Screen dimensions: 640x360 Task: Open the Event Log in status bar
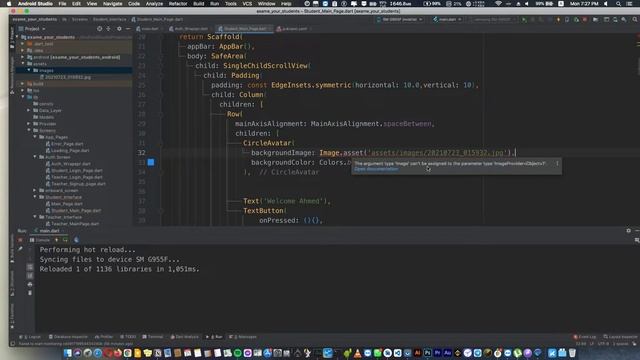tap(585, 337)
